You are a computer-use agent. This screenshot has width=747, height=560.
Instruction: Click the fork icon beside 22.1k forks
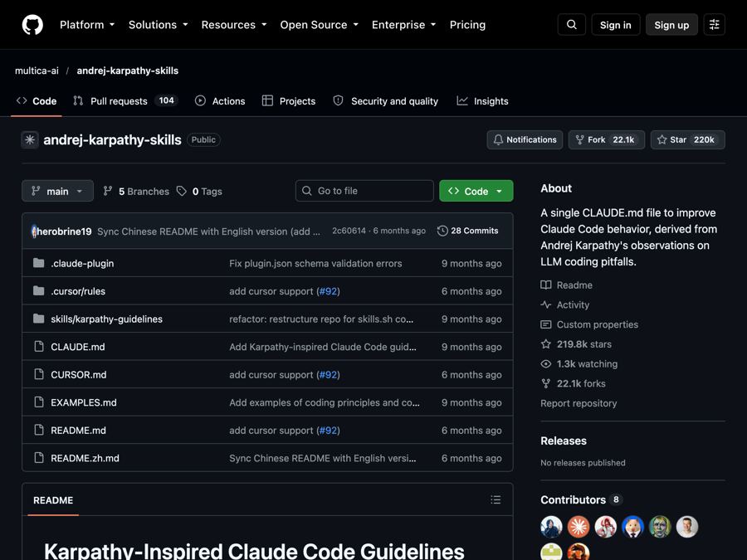[546, 383]
